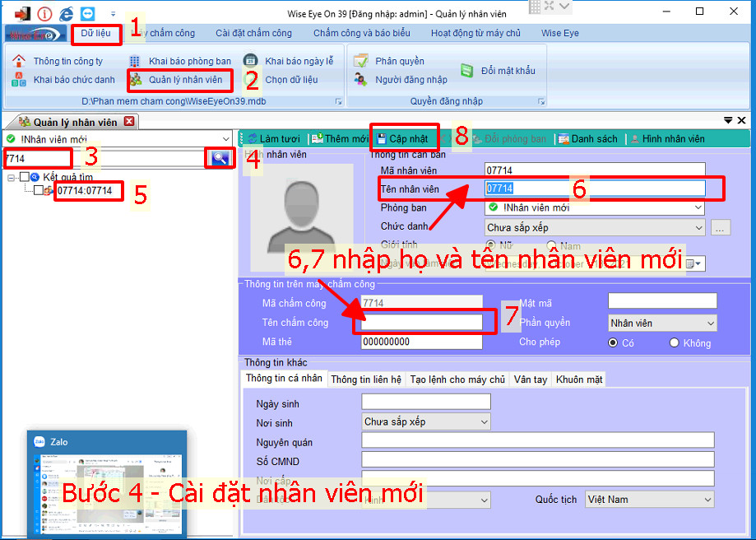
Task: Open Khai báo ngày lễ calendar icon
Action: (x=250, y=60)
